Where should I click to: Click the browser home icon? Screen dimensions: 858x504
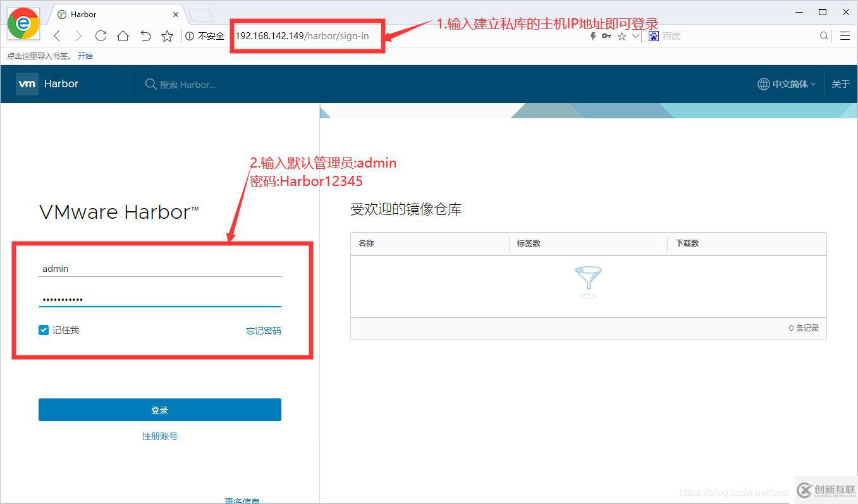(x=123, y=36)
